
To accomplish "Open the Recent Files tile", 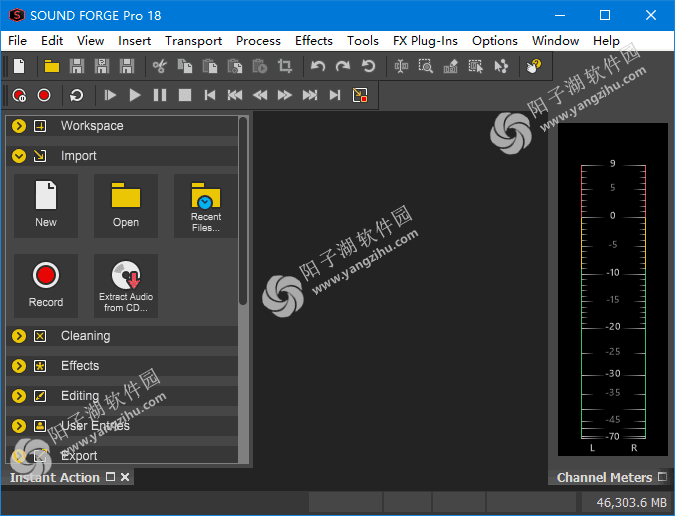I will 206,206.
